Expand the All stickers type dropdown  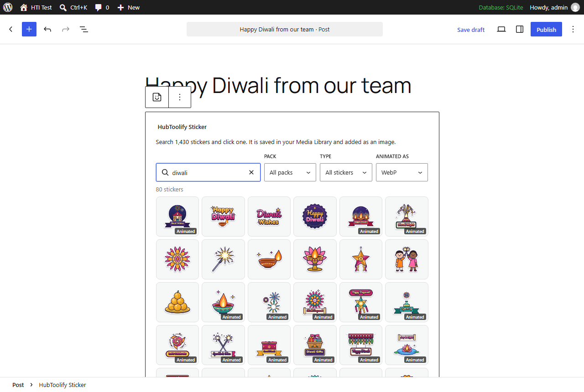click(346, 172)
